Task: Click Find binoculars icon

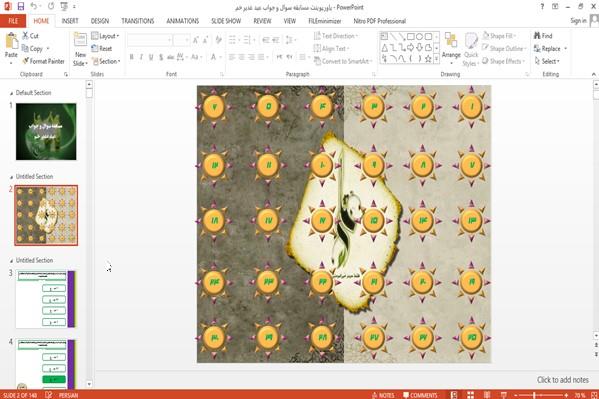Action: pyautogui.click(x=537, y=36)
